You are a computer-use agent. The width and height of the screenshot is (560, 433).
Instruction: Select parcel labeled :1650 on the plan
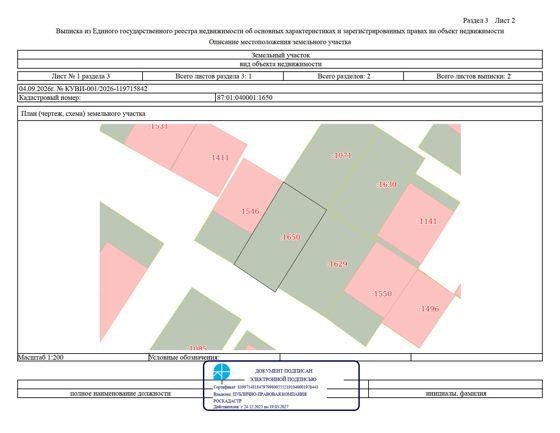pyautogui.click(x=280, y=237)
